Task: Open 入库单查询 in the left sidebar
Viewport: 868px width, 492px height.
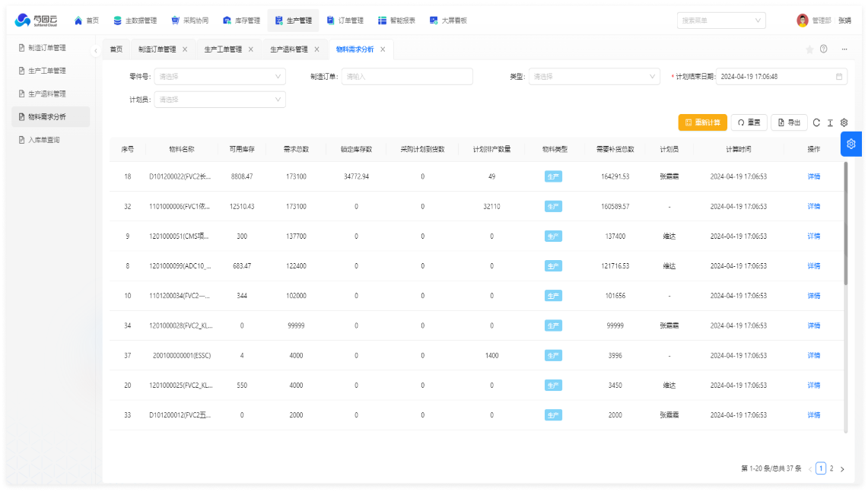Action: pos(50,140)
